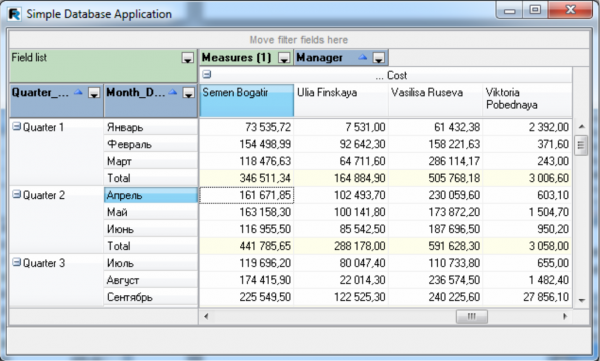Click the vertical scrollbar thumb
Viewport: 600px width, 361px height.
point(581,145)
